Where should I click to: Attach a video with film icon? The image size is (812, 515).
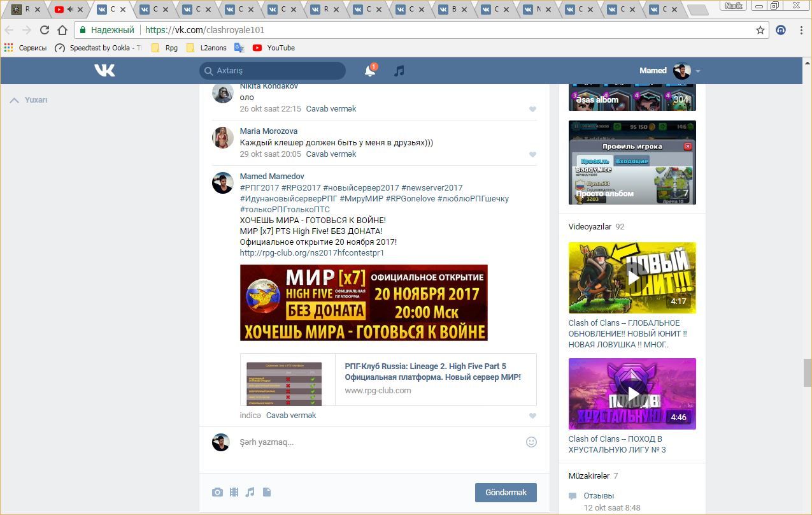pos(234,492)
